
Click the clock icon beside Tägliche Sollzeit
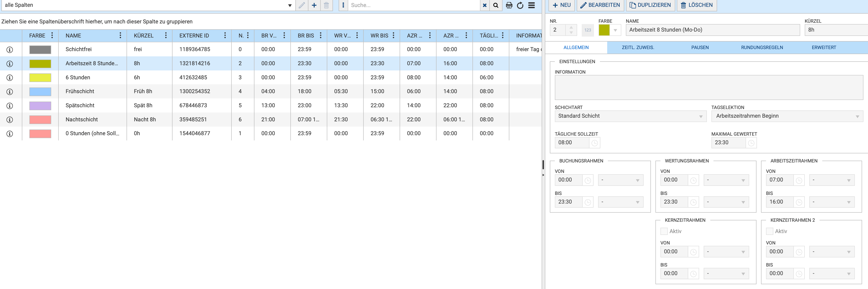[x=594, y=143]
